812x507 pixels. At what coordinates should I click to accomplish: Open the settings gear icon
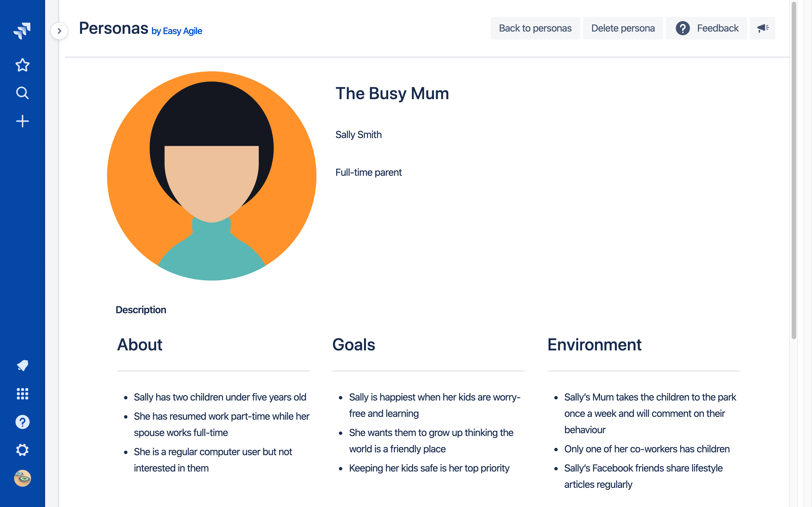(x=22, y=450)
